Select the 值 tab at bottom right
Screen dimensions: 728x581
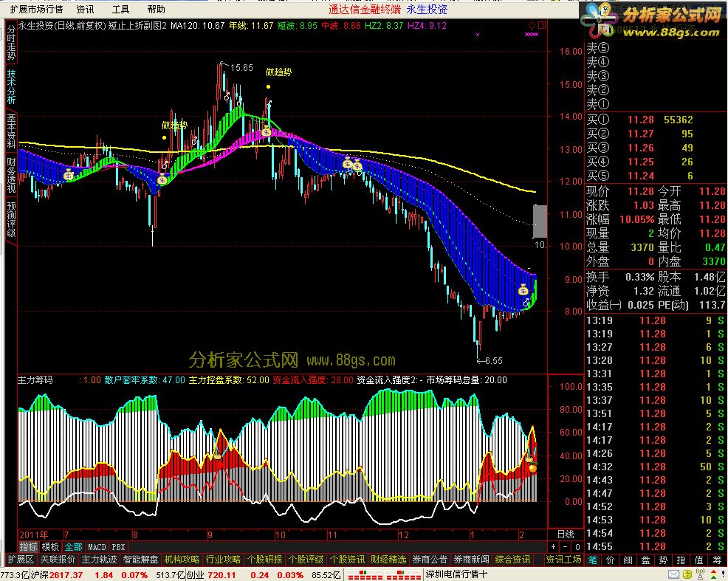tap(698, 560)
